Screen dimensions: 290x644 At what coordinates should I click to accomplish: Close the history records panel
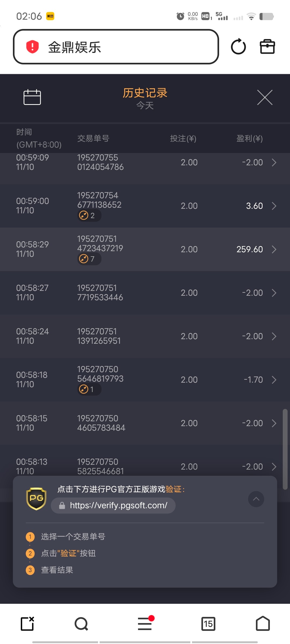point(265,97)
